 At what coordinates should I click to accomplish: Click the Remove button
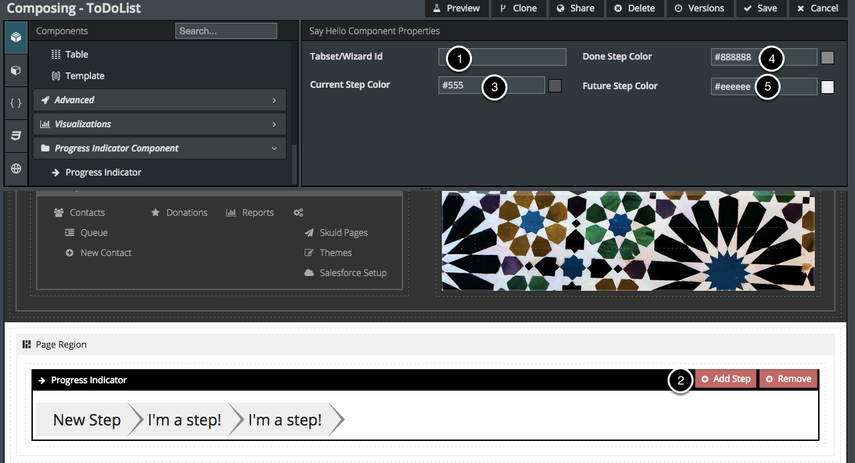coord(788,379)
